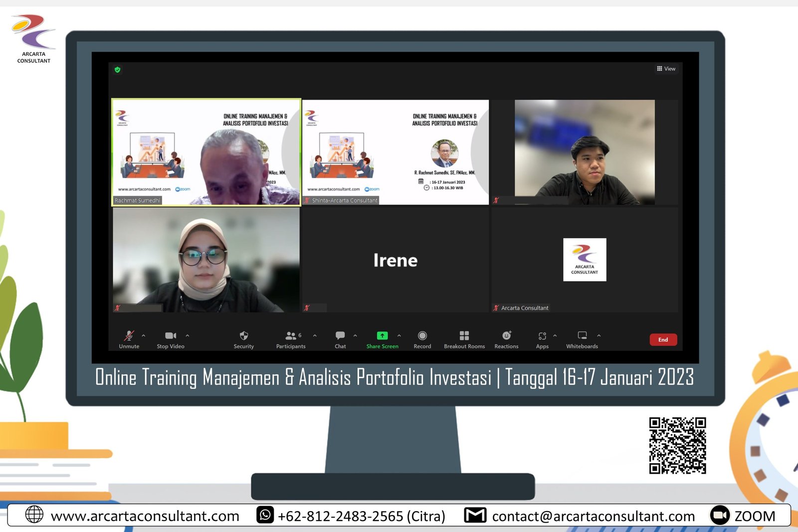Click the red End meeting button
Viewport: 798px width, 532px height.
(663, 340)
